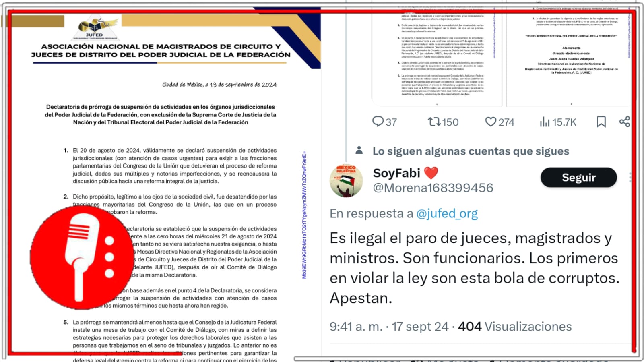Click the 404 Visualizaciones count
Image resolution: width=644 pixels, height=362 pixels.
pos(515,327)
